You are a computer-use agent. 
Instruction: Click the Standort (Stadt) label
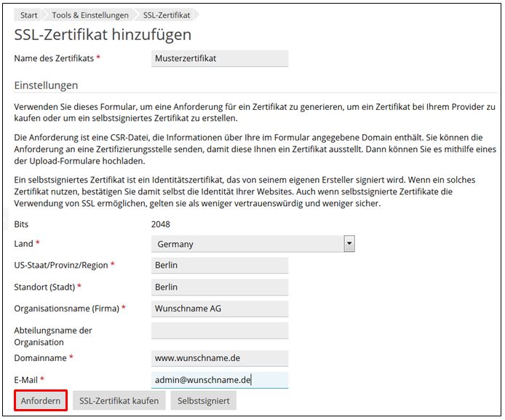(44, 287)
